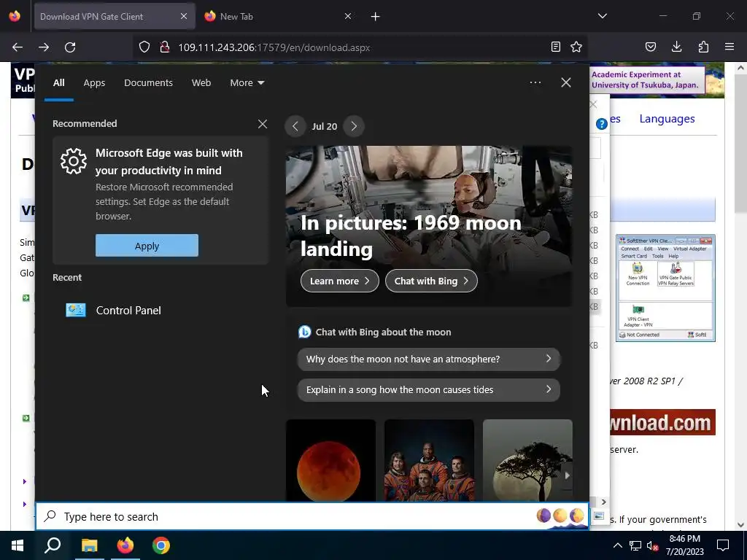Reload the current page
Screen dimensions: 747x560
70,47
